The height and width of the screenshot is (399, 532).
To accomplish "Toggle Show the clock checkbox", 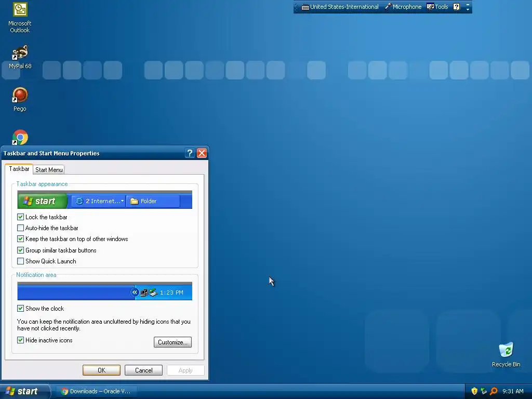I will coord(20,309).
